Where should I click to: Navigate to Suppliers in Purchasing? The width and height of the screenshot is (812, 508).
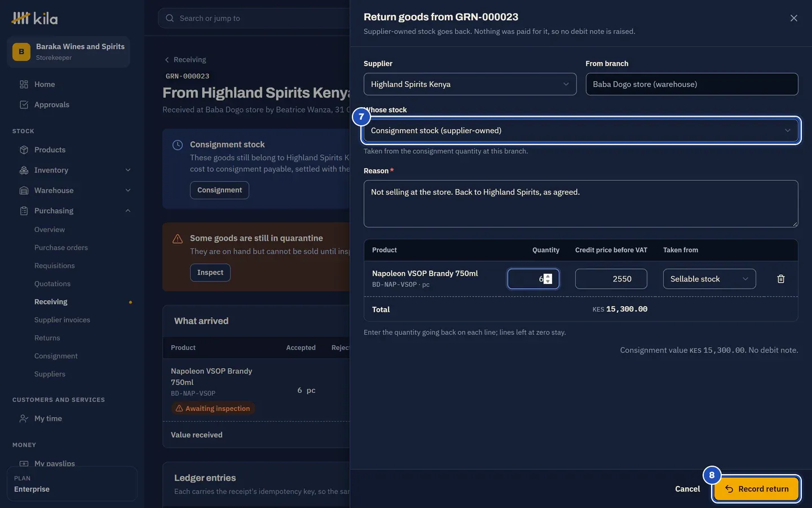(50, 374)
